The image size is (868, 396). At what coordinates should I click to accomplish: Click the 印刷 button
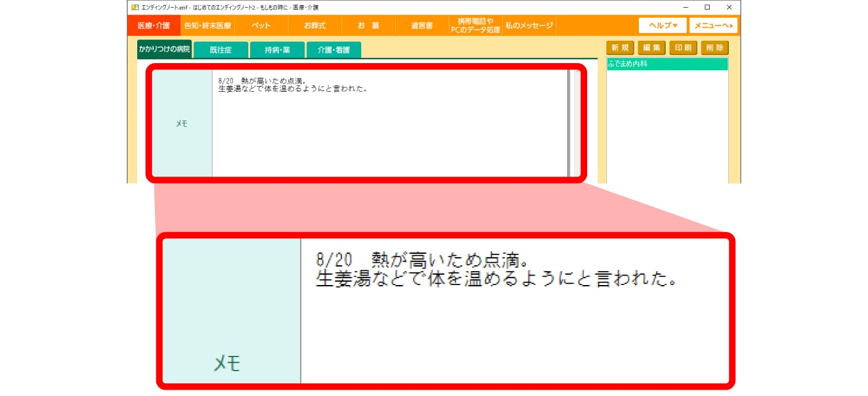682,48
